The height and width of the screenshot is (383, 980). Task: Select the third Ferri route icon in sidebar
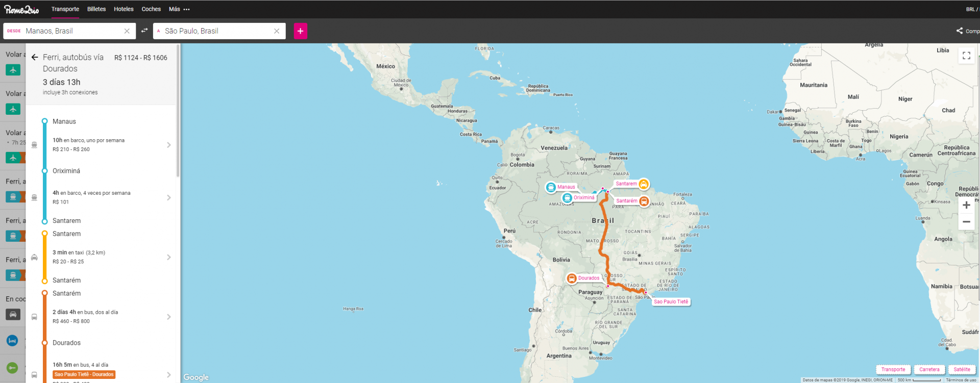13,275
